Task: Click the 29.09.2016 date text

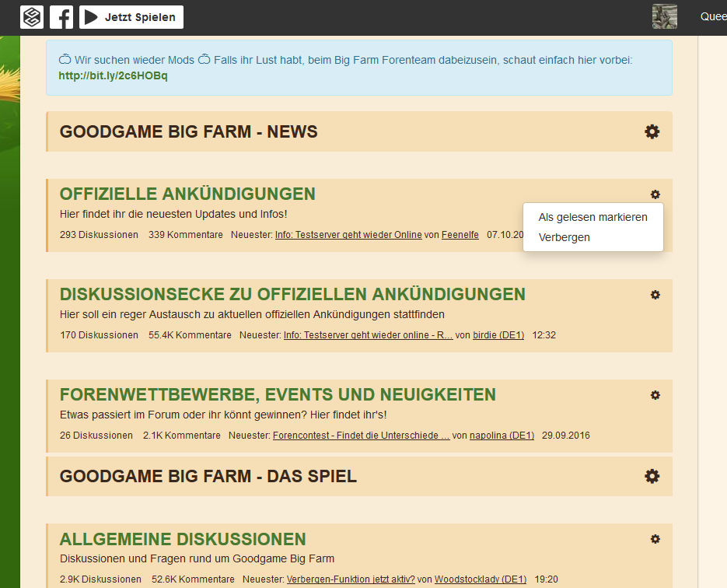Action: pyautogui.click(x=565, y=436)
